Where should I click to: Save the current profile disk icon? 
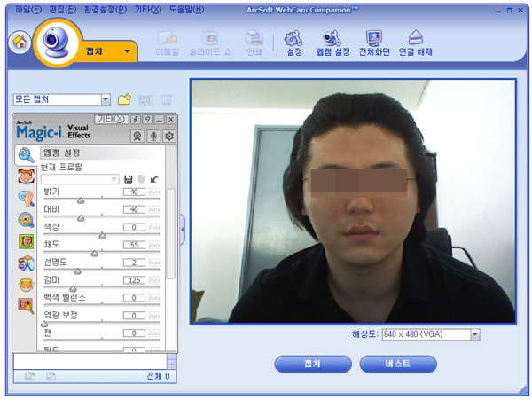click(129, 179)
